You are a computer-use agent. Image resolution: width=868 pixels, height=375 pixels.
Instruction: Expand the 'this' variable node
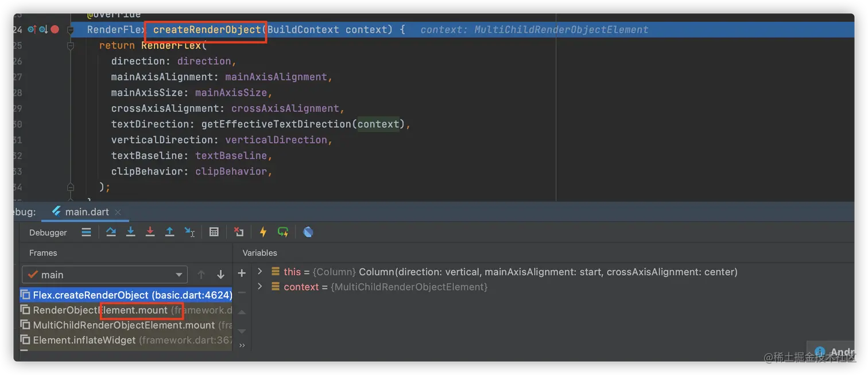click(x=260, y=271)
